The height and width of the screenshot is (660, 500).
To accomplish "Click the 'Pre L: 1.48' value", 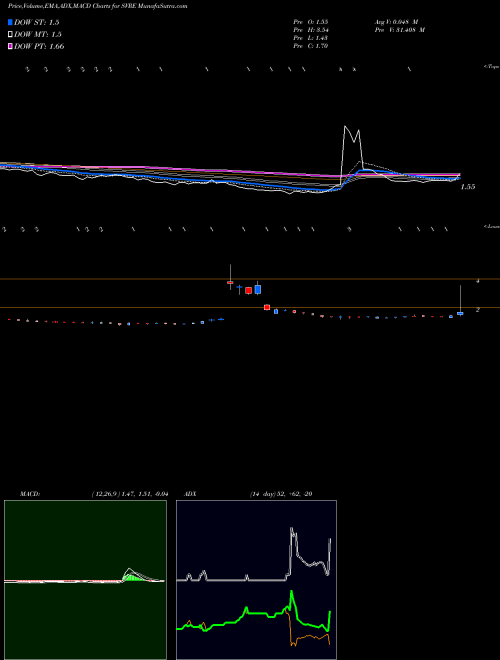I will point(311,38).
